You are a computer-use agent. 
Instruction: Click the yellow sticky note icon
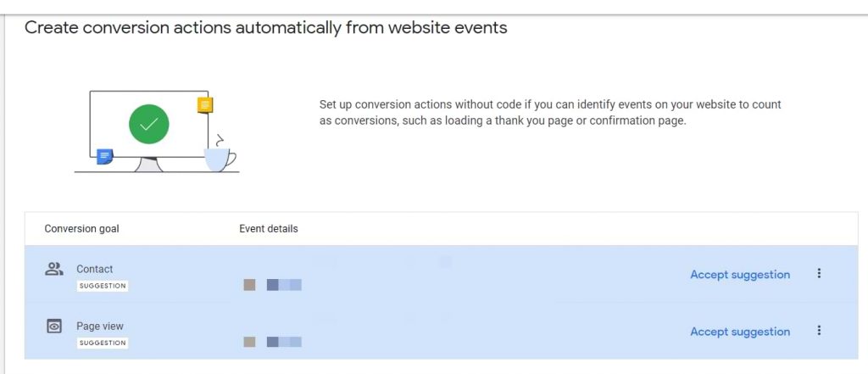(205, 105)
